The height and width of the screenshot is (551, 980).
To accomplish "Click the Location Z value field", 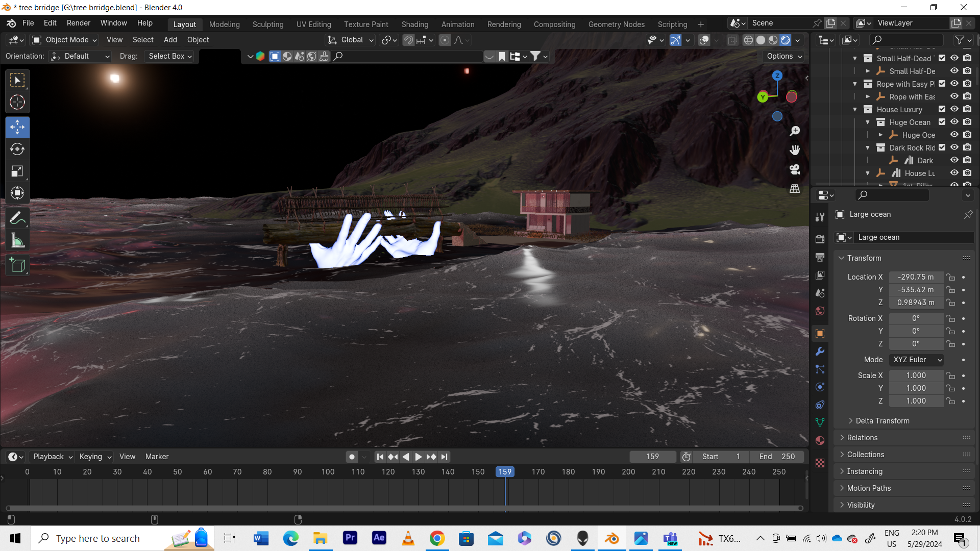I will (x=916, y=303).
